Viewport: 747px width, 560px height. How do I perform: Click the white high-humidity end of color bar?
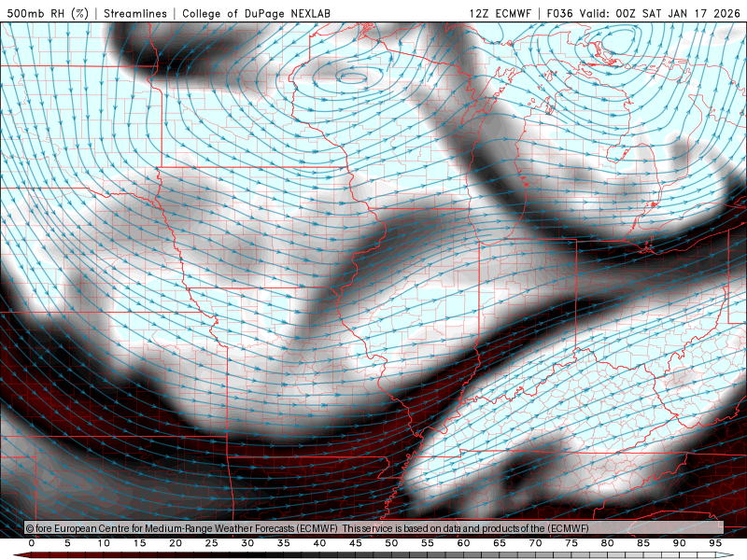click(x=726, y=555)
